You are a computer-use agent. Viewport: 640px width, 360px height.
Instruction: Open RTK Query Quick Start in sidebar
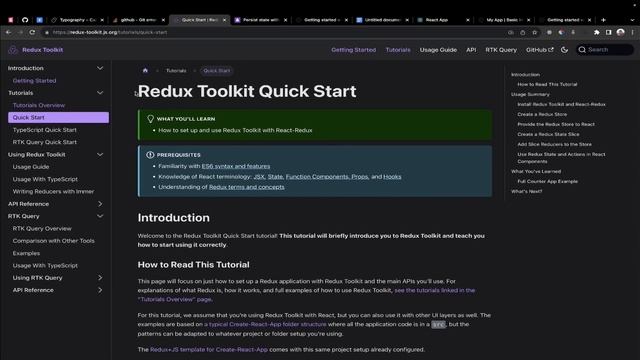point(44,142)
